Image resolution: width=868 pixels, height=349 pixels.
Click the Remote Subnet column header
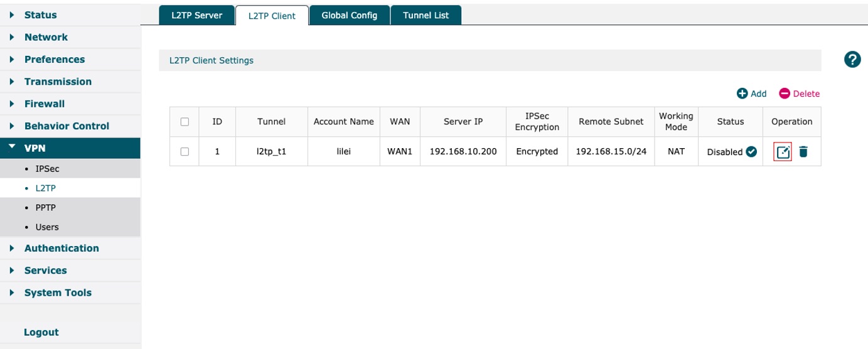click(x=611, y=122)
